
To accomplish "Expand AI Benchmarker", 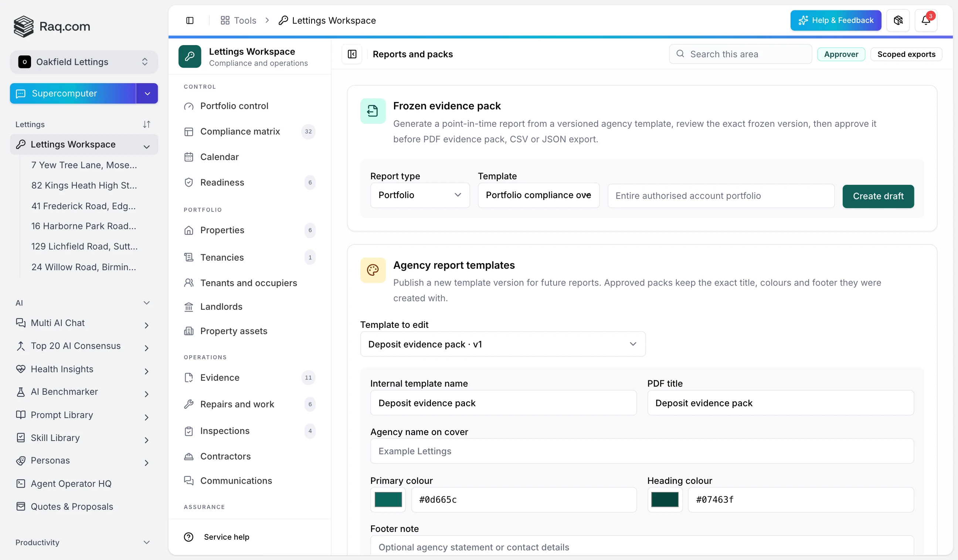I will [146, 394].
